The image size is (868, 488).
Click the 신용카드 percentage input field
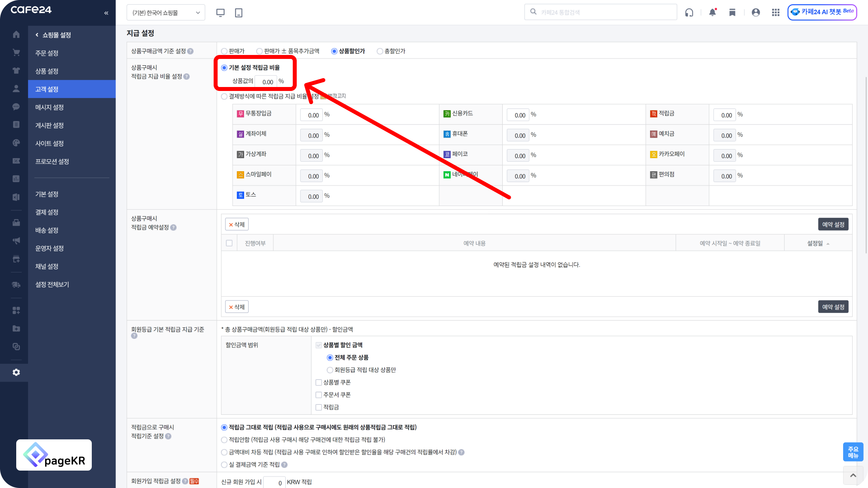pyautogui.click(x=518, y=115)
